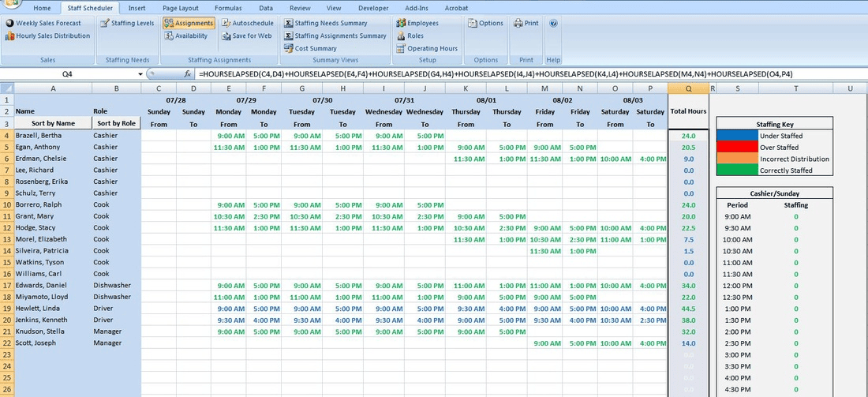Select column S header
This screenshot has height=397, width=868.
click(738, 88)
